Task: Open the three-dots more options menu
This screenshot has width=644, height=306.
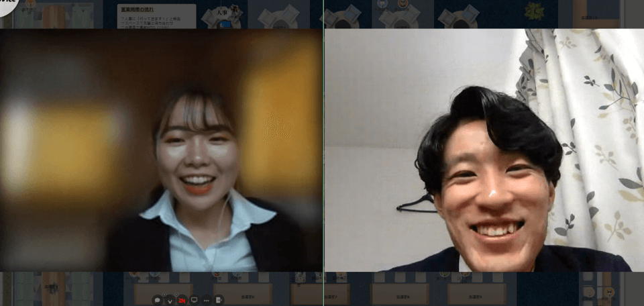Action: pyautogui.click(x=207, y=299)
